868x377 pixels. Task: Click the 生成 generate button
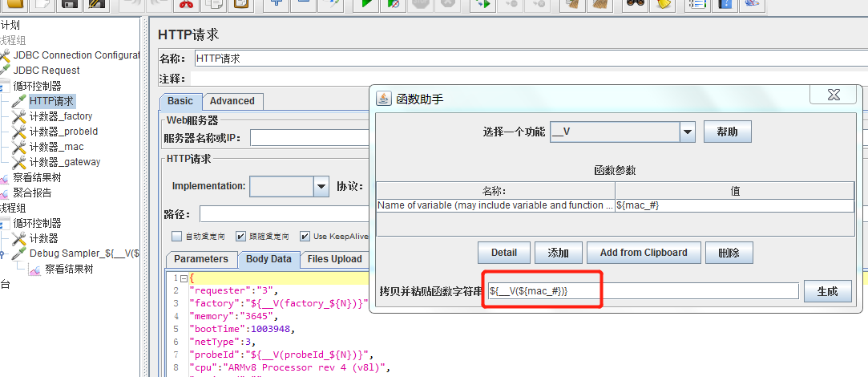point(827,291)
